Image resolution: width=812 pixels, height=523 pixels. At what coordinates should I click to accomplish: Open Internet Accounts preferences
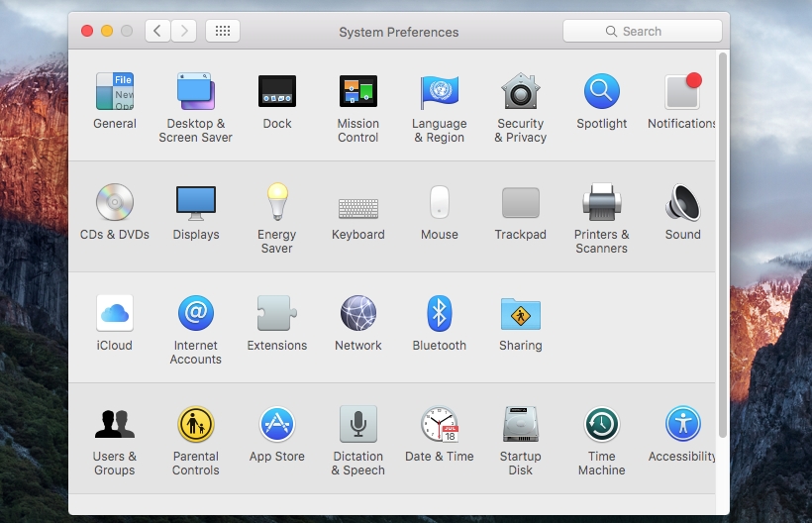tap(196, 313)
